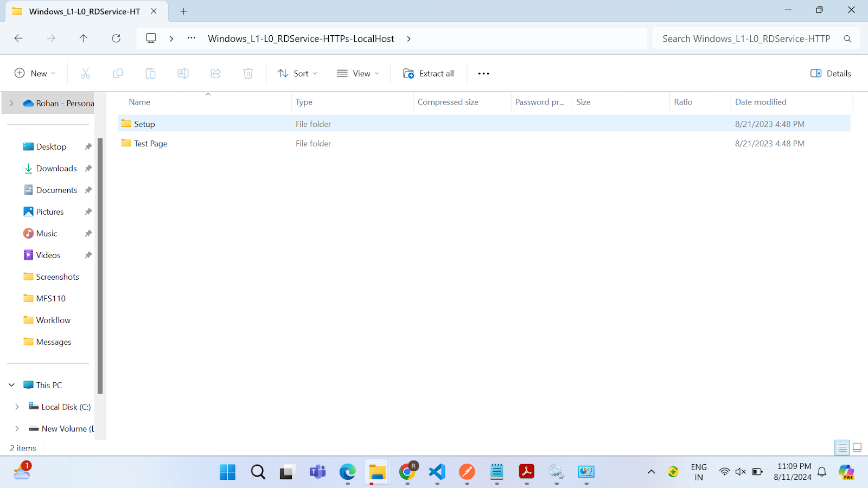
Task: Click chevron after folder name in address bar
Action: [409, 38]
